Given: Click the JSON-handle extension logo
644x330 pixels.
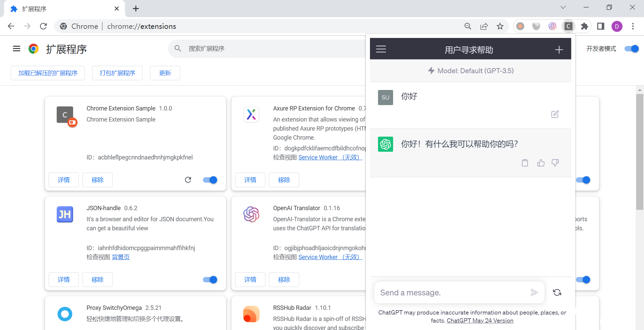Looking at the screenshot, I should [65, 214].
